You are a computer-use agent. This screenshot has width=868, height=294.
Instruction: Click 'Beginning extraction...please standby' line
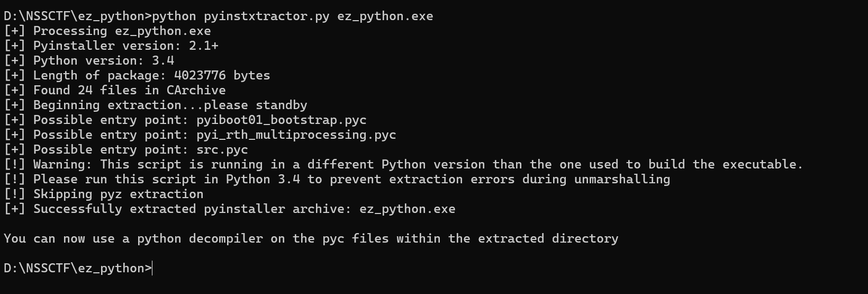point(156,105)
